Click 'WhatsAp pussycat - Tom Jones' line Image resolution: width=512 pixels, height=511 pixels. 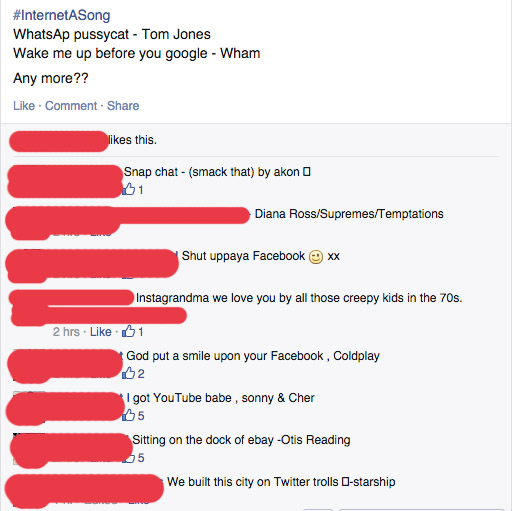112,34
